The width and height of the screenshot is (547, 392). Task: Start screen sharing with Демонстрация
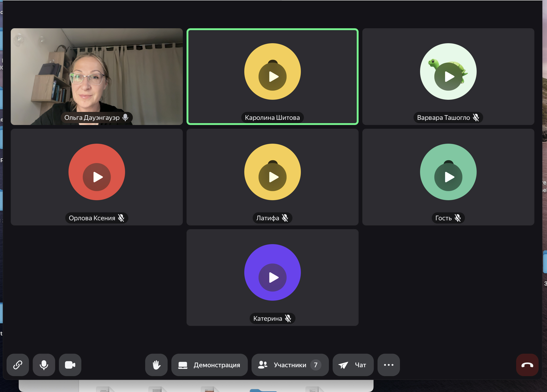point(209,365)
